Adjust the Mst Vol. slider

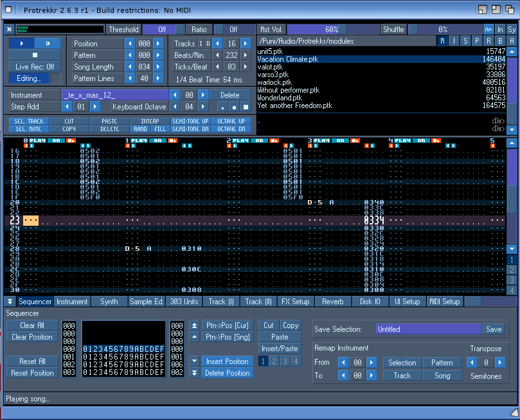coord(332,30)
